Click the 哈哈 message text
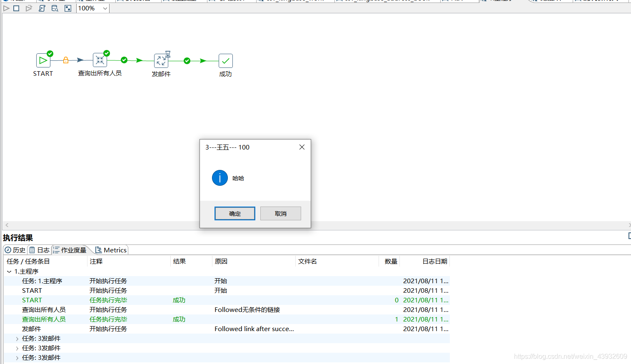This screenshot has height=364, width=631. [238, 178]
